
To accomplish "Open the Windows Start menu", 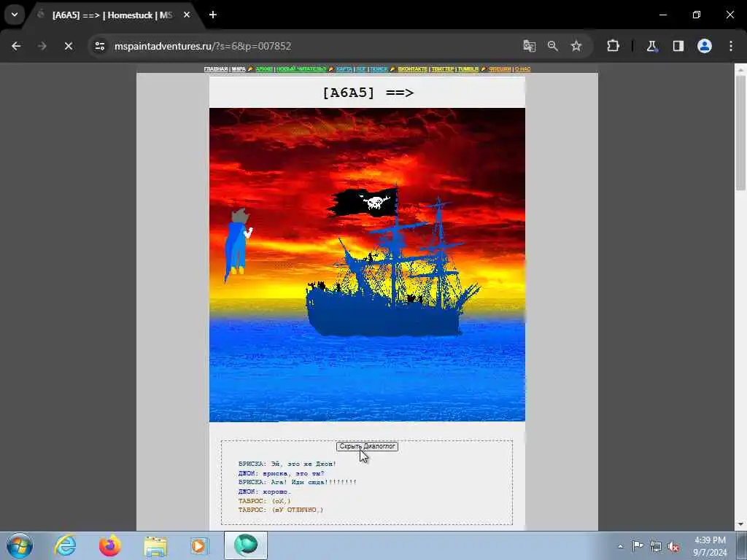I will (x=20, y=545).
